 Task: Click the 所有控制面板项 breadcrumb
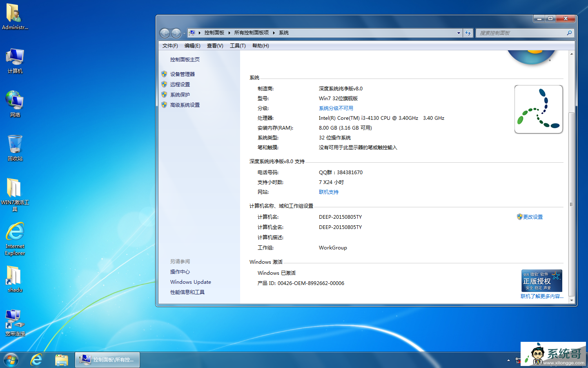pos(252,33)
